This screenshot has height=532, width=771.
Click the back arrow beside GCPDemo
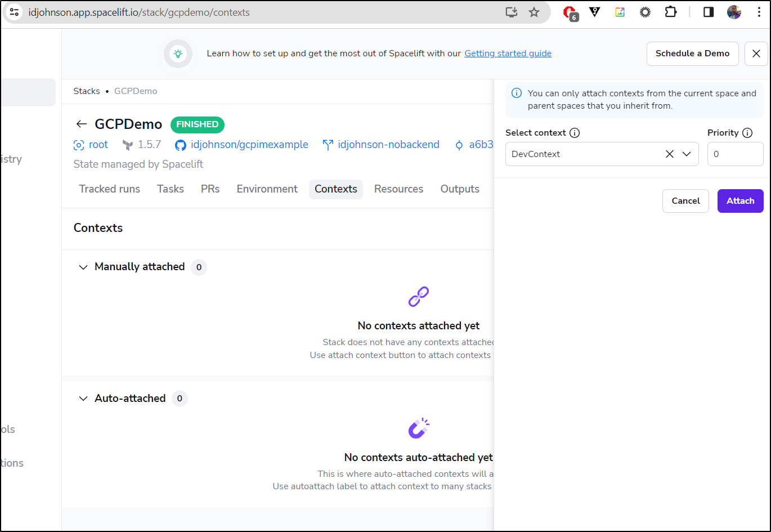(82, 124)
